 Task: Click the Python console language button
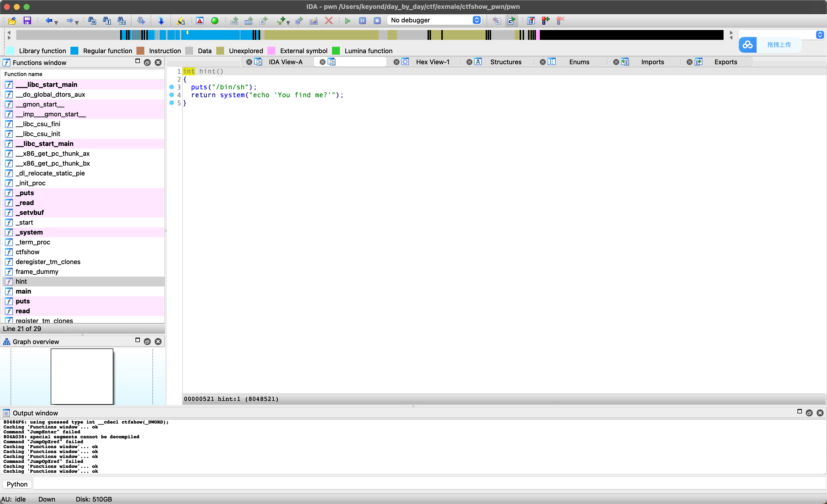(17, 484)
